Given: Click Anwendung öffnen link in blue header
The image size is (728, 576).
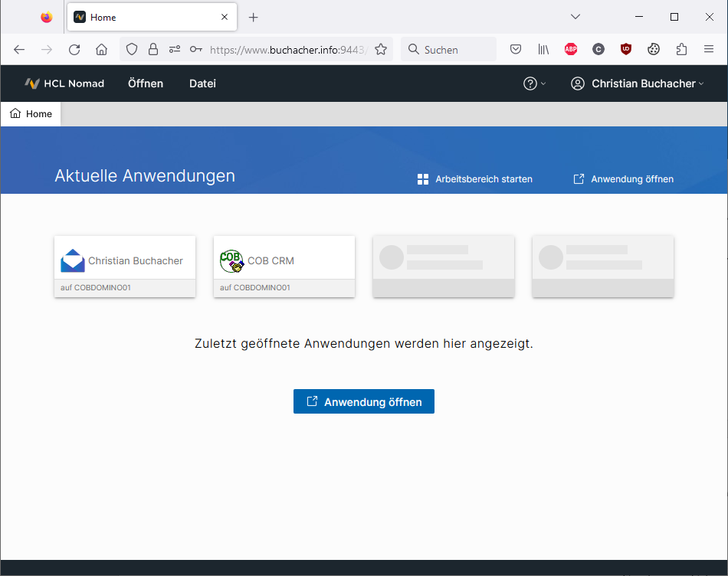Looking at the screenshot, I should [624, 179].
